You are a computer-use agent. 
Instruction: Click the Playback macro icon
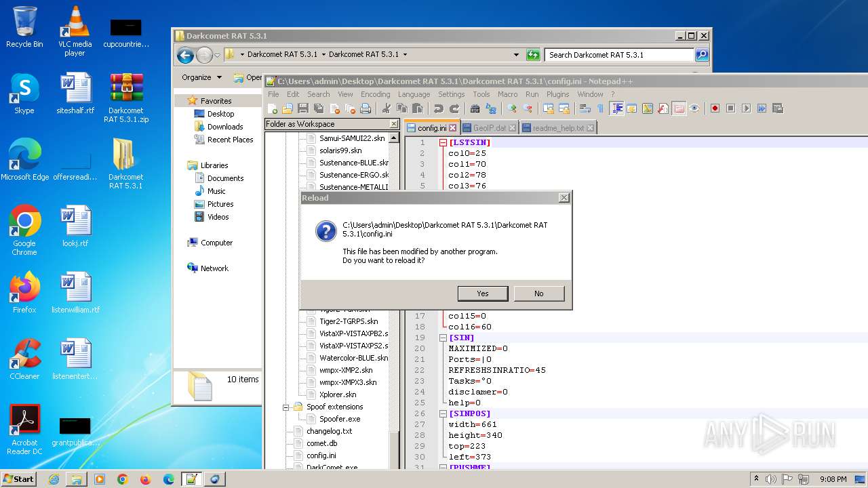coord(746,108)
